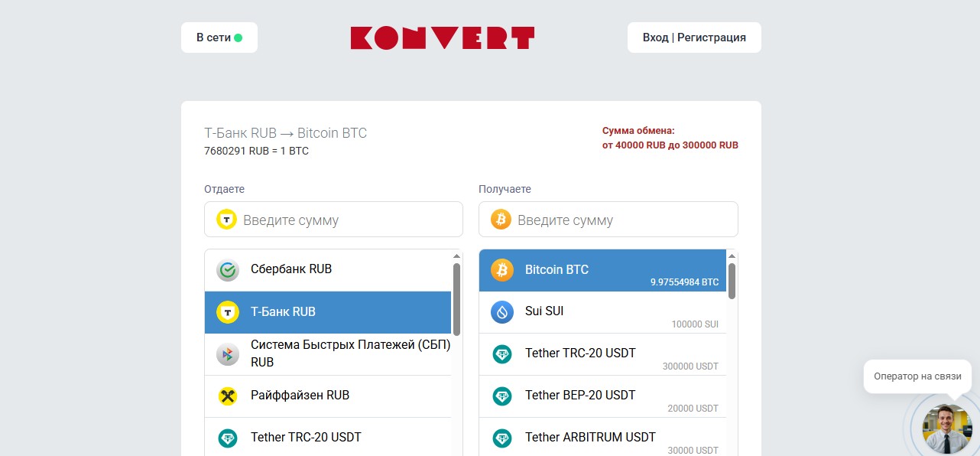Click the reserve '20000 USDT'
This screenshot has height=456, width=980.
coord(693,409)
